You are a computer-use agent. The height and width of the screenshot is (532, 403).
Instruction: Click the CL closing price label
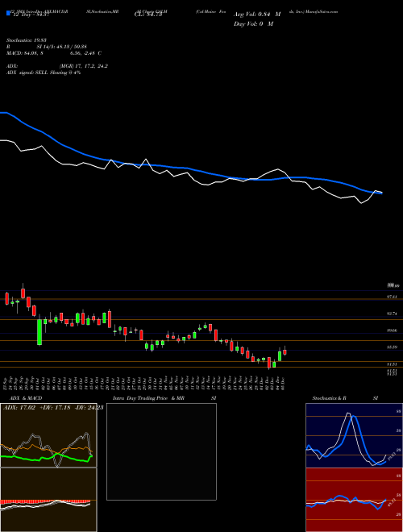coord(148,15)
